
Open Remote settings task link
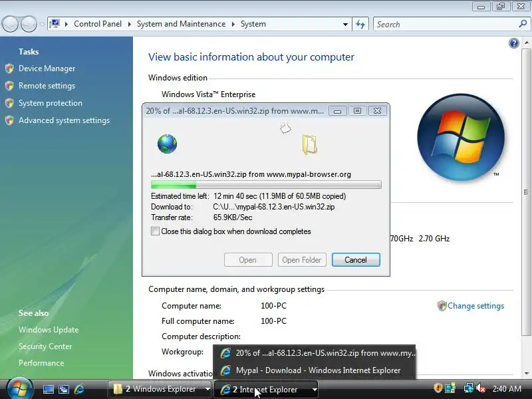pos(47,86)
